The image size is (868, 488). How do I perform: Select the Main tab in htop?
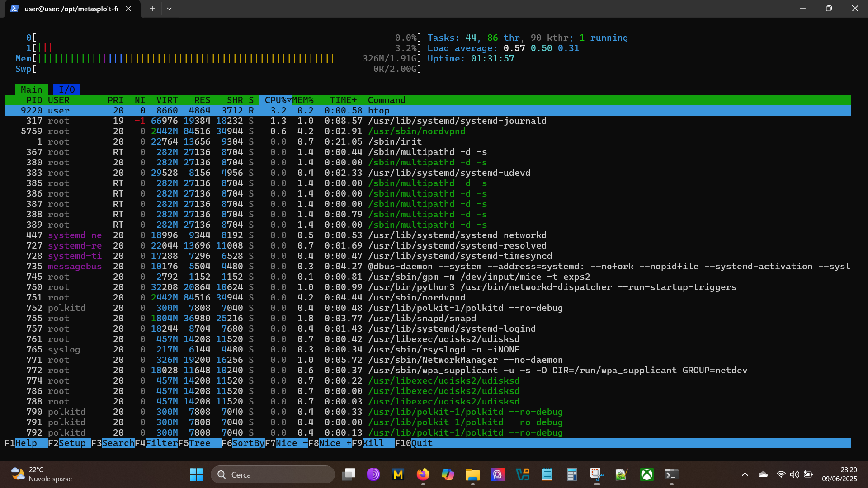(31, 89)
